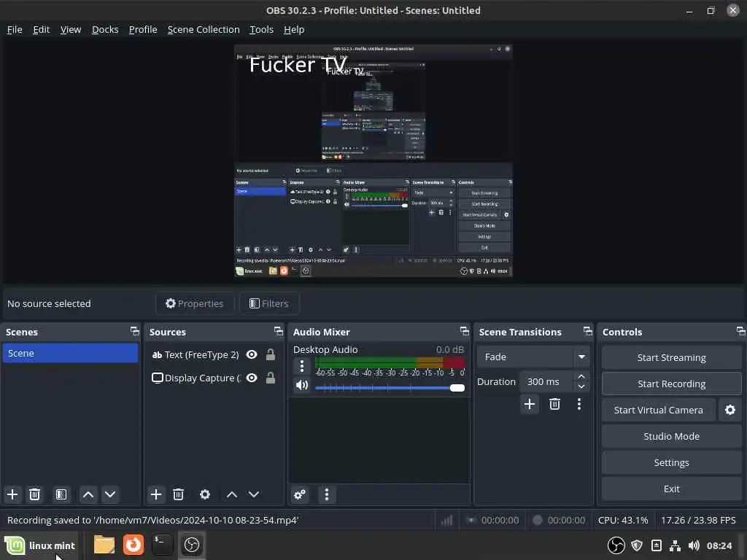
Task: Remove selected scene with trash icon
Action: 34,494
